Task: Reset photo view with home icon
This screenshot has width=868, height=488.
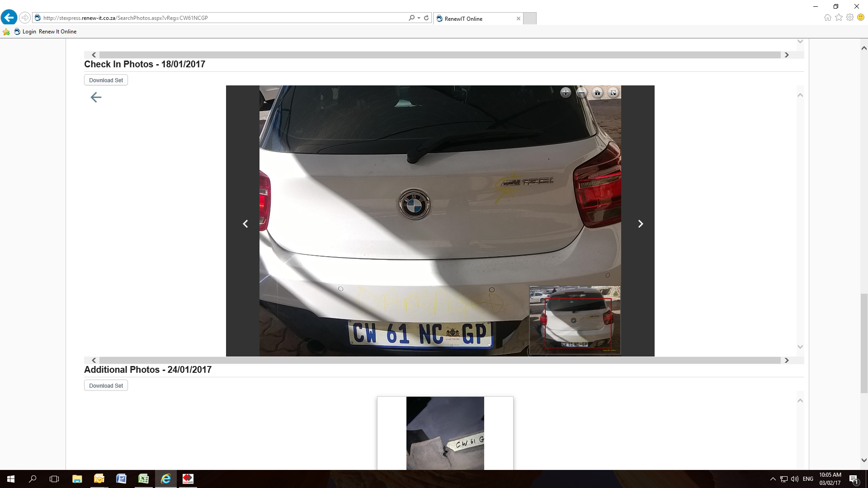Action: pos(598,93)
